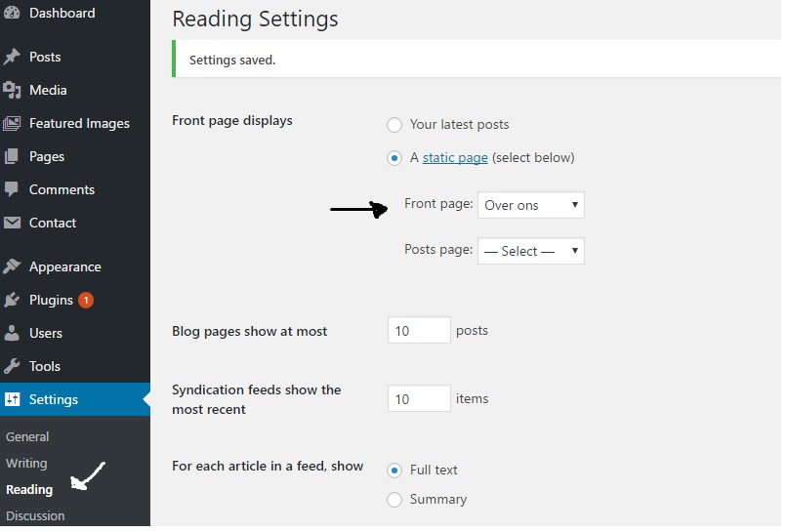This screenshot has height=532, width=788.
Task: Click the Plugins plug icon
Action: click(x=13, y=300)
